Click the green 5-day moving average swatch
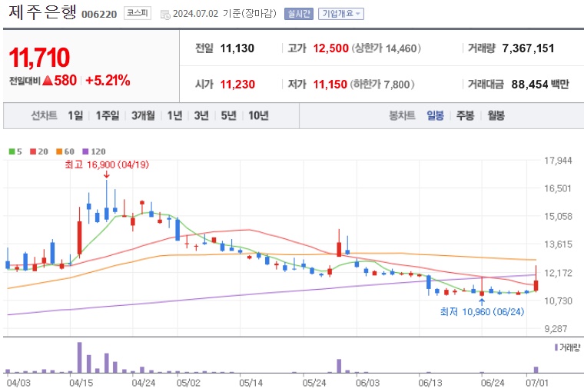The image size is (584, 392). pos(12,151)
